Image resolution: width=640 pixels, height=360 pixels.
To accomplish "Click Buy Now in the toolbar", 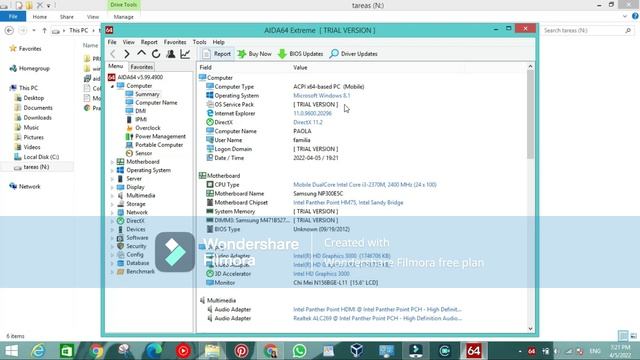I will tap(254, 54).
